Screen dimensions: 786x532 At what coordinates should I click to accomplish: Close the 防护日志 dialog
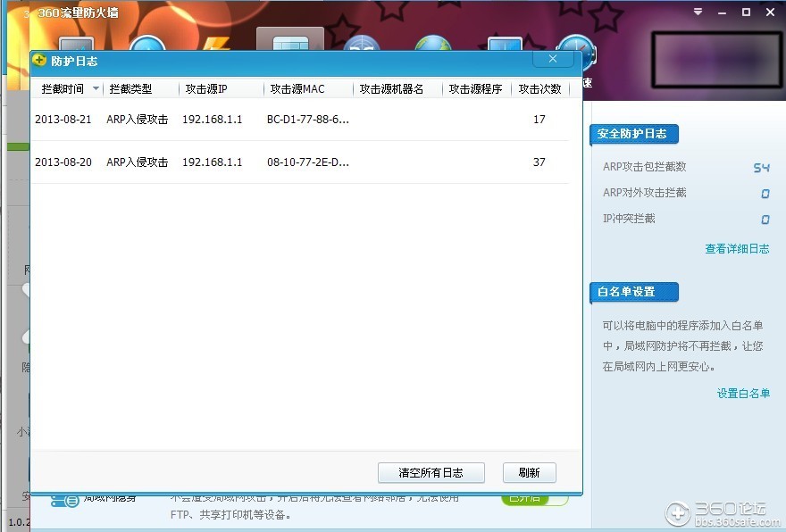(553, 60)
